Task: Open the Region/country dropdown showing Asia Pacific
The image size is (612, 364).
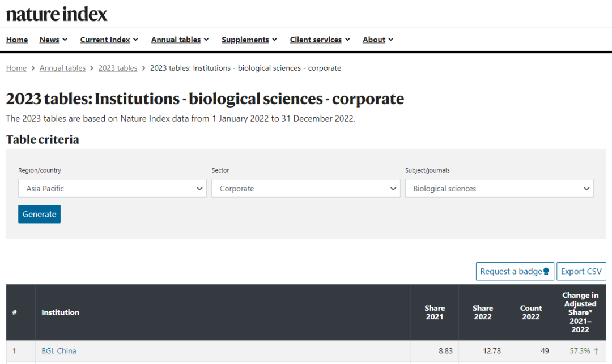Action: (112, 189)
